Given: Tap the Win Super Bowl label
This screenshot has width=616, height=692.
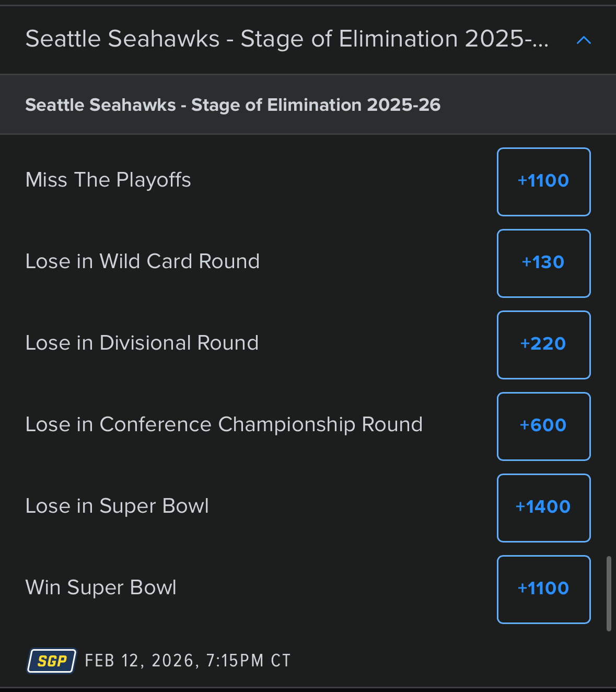Looking at the screenshot, I should click(101, 587).
